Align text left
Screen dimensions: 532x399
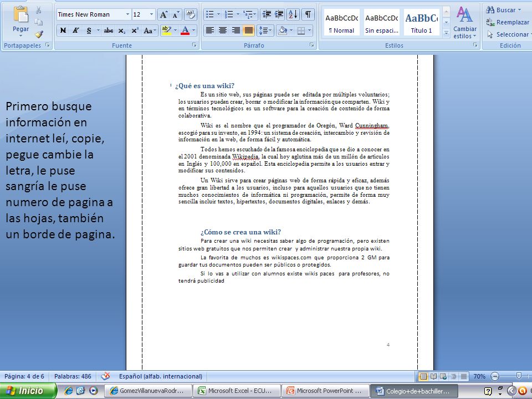(x=210, y=30)
